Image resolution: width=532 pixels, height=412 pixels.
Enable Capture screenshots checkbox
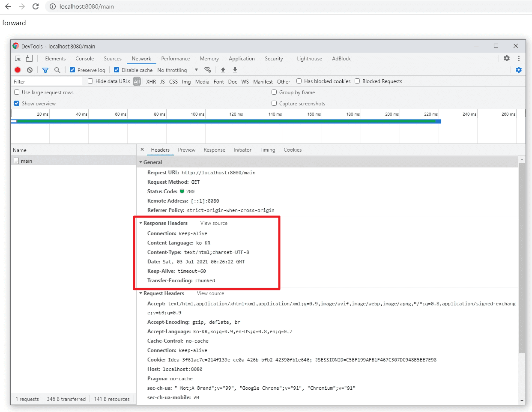tap(274, 103)
